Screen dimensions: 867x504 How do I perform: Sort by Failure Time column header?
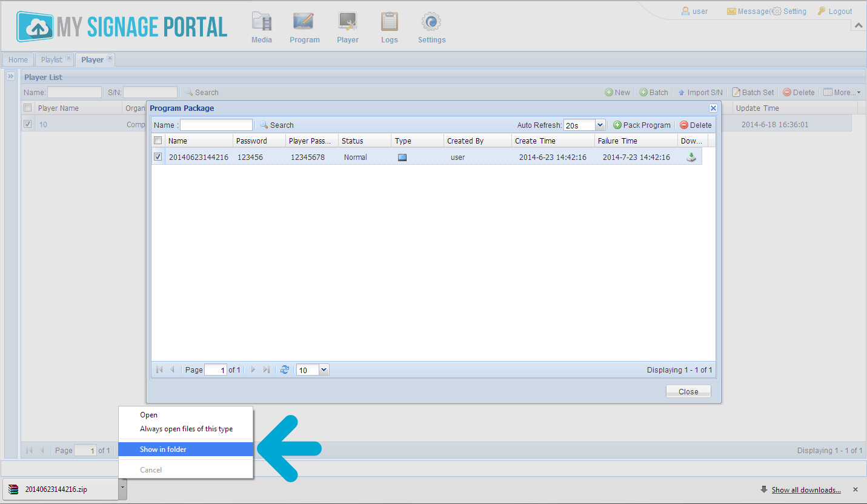click(636, 141)
